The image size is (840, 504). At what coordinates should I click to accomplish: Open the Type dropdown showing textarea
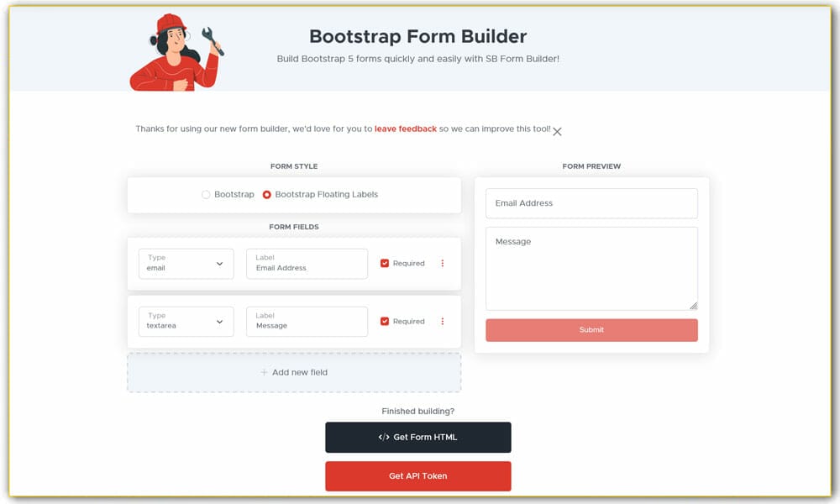tap(186, 321)
